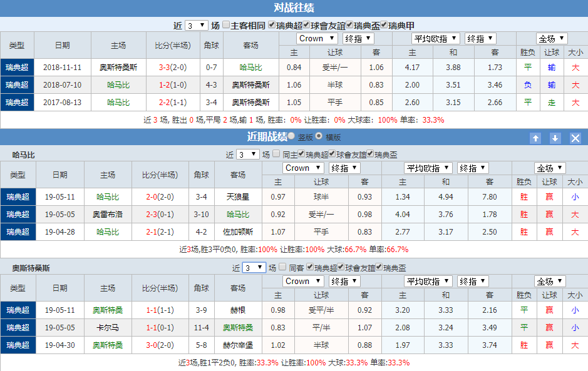Open the 近 3 场 dropdown in 对战往绩
This screenshot has height=371, width=588.
click(196, 26)
